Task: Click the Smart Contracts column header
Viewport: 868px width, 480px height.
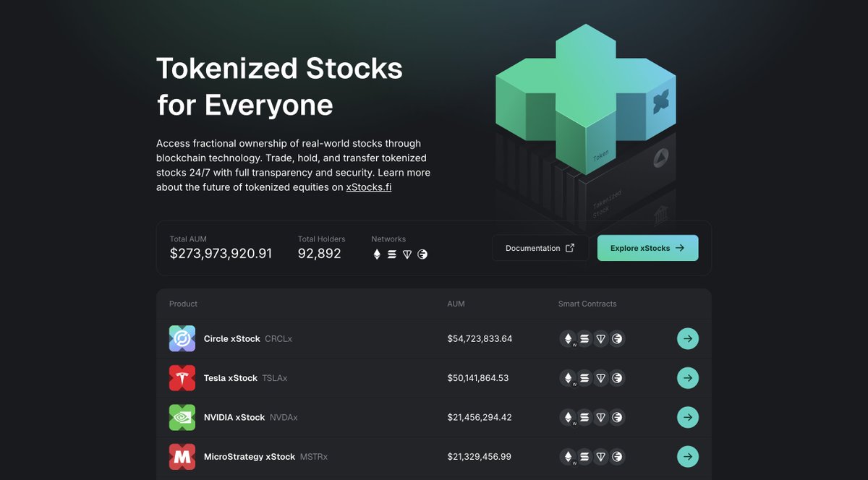Action: pyautogui.click(x=587, y=304)
